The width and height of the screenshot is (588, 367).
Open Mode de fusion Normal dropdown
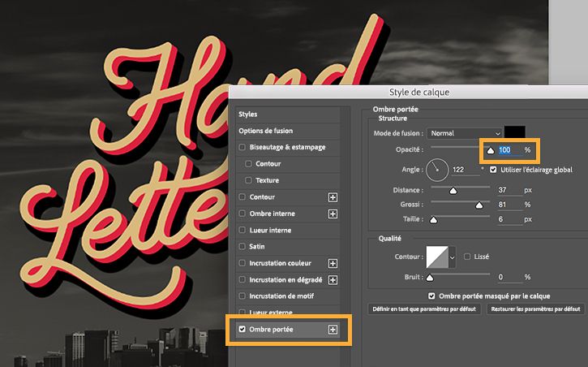pos(464,133)
